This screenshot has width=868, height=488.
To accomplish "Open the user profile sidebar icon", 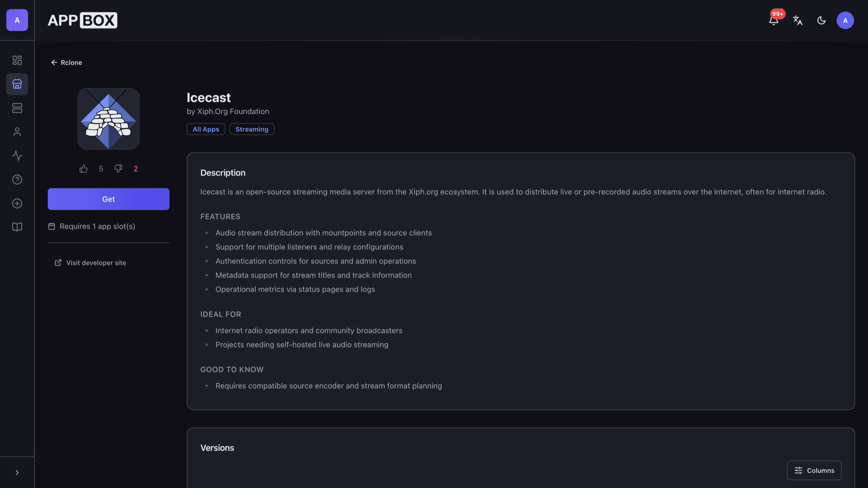I will pos(17,132).
